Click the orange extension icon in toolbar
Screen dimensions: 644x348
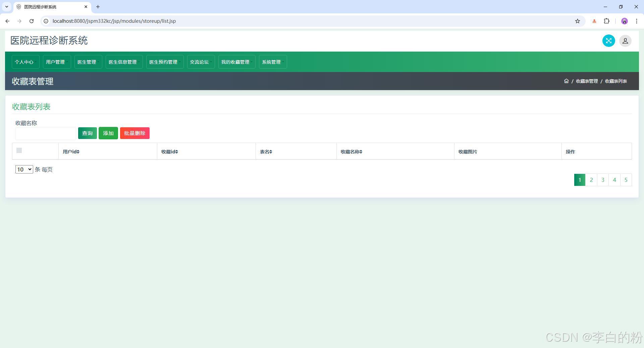[594, 21]
